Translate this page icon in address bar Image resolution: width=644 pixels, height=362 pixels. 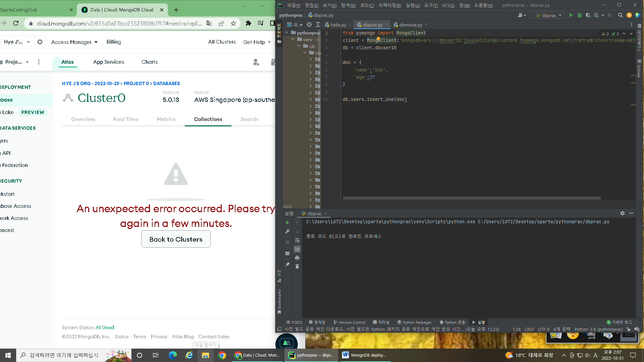pyautogui.click(x=209, y=23)
